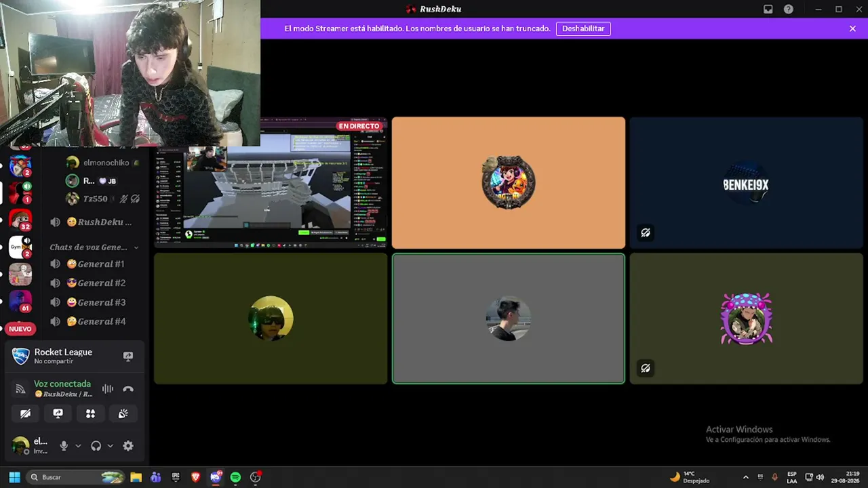Open user profile avatar in user panel
Screen dimensions: 868x488
(x=21, y=445)
